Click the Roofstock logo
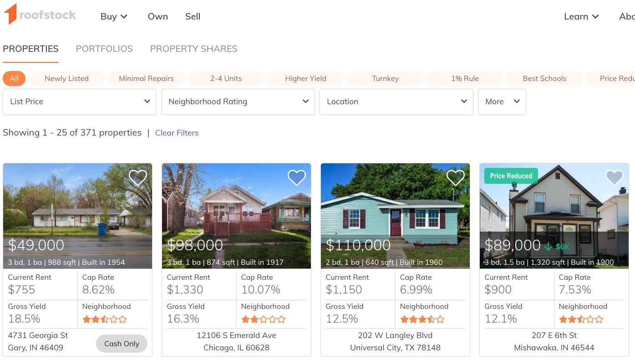 (40, 15)
